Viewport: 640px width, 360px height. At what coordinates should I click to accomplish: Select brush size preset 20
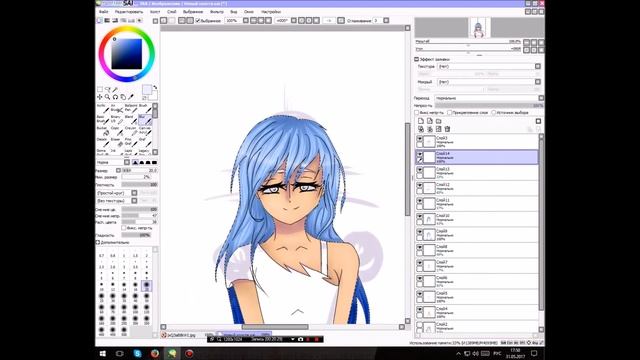(147, 285)
